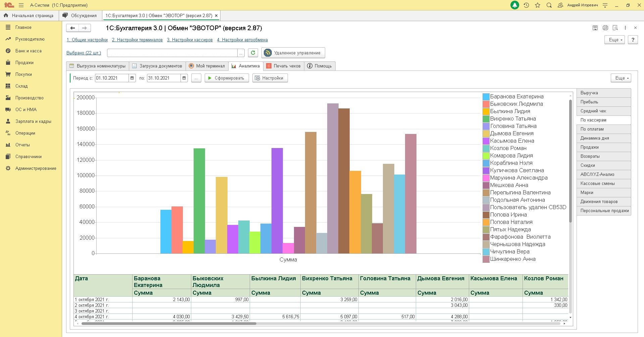The image size is (644, 337).
Task: Switch to Печать чеков tab
Action: pos(284,66)
